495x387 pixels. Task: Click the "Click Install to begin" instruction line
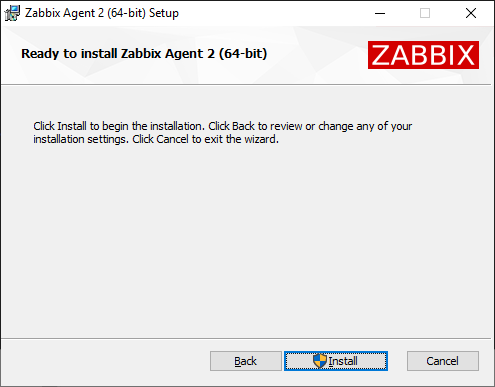pyautogui.click(x=222, y=126)
